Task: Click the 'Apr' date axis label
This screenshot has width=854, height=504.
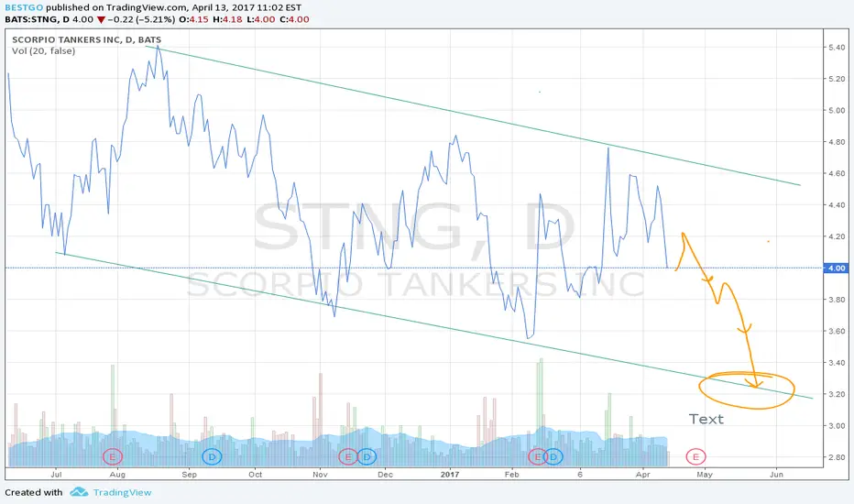Action: pyautogui.click(x=642, y=475)
